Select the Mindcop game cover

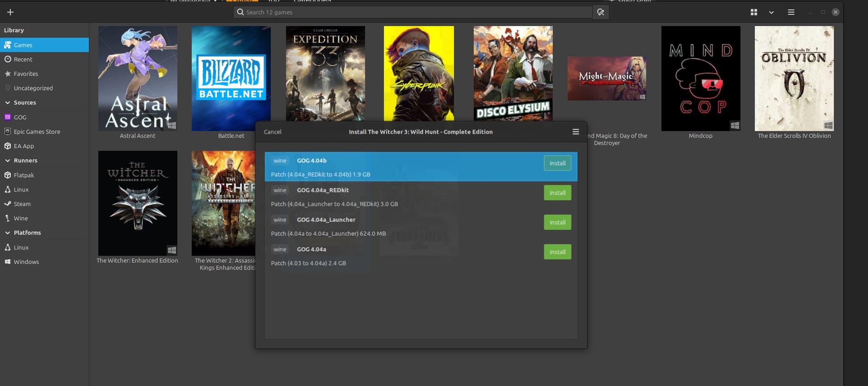(701, 79)
